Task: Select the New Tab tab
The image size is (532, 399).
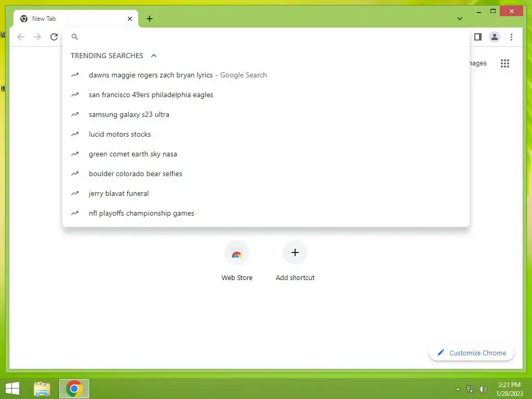Action: pos(76,19)
